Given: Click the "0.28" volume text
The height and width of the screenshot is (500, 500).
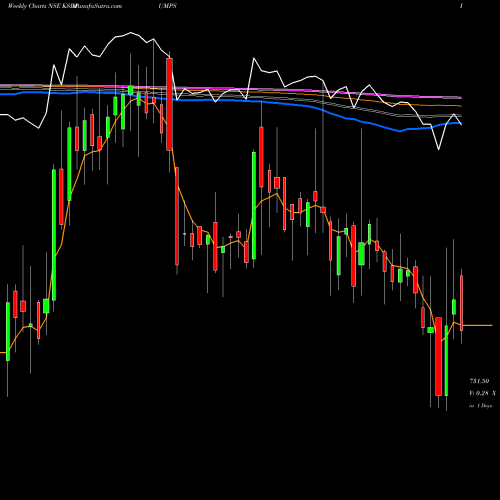Looking at the screenshot, I should 482,393.
